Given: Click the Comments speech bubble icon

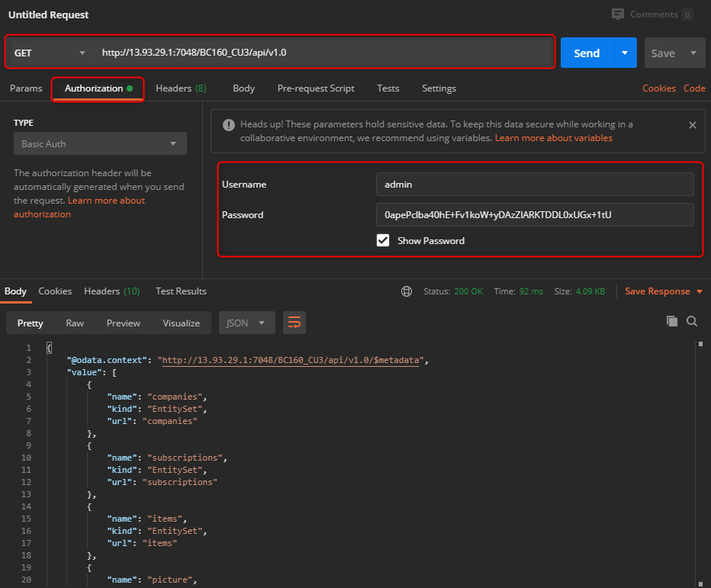Looking at the screenshot, I should click(617, 14).
